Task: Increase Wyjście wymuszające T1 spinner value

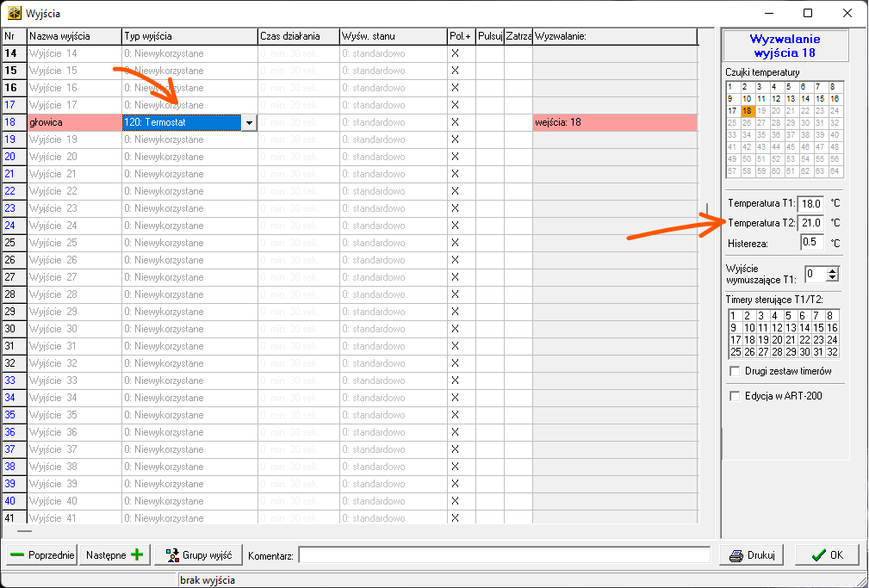Action: click(832, 270)
